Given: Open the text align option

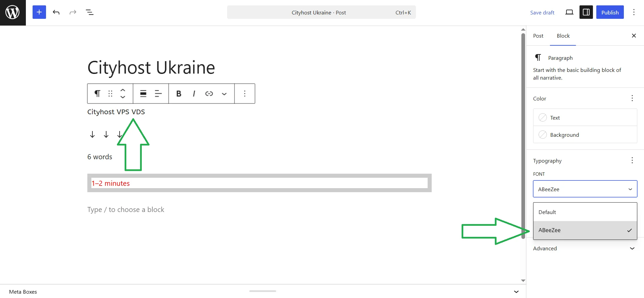Looking at the screenshot, I should pos(158,93).
